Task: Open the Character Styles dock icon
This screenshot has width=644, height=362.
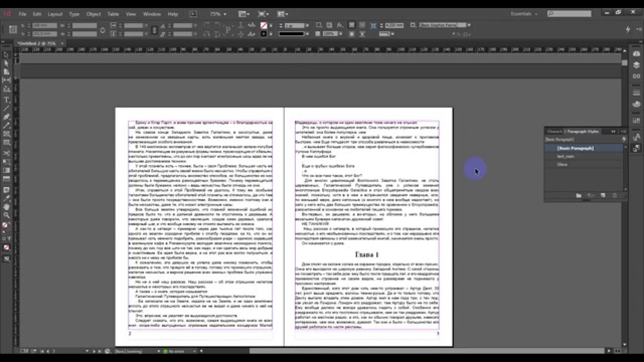Action: (x=636, y=137)
